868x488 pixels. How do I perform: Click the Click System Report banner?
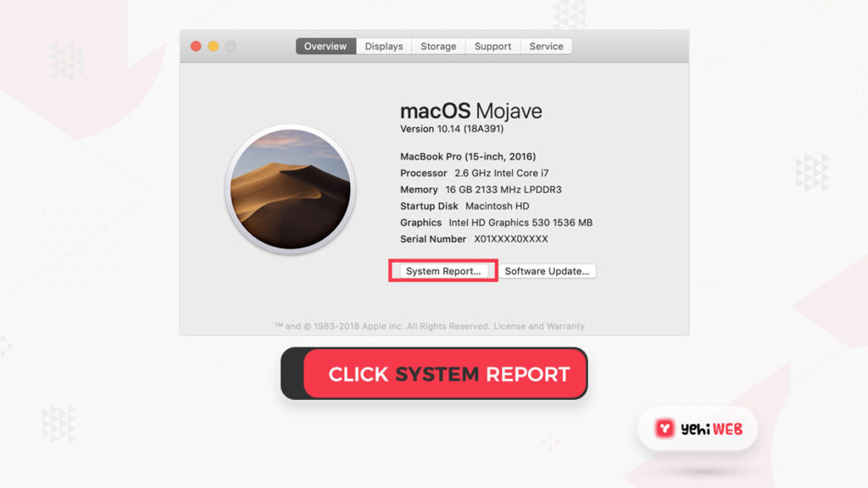pyautogui.click(x=434, y=374)
